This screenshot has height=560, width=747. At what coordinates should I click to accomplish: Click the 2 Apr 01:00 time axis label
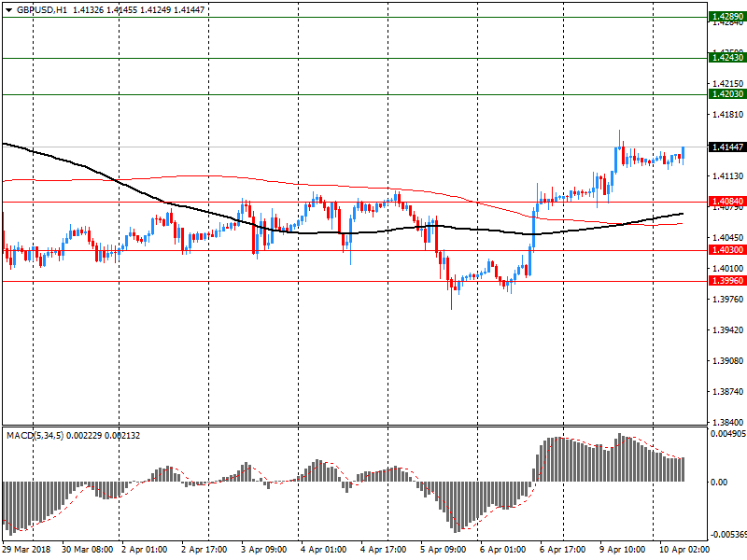145,550
